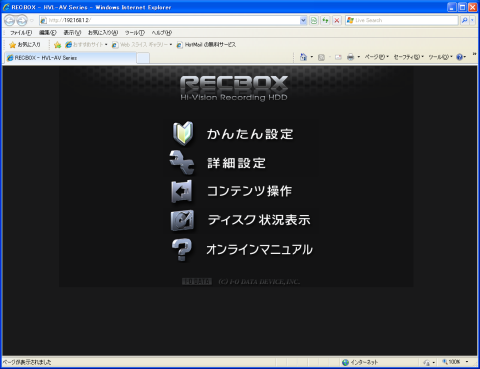480x369 pixels.
Task: Expand the Home button dropdown arrow
Action: (312, 57)
